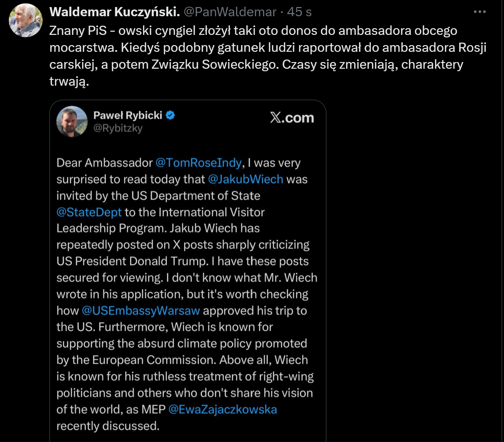Open the @USEmbassyWarsaw mention

(141, 311)
